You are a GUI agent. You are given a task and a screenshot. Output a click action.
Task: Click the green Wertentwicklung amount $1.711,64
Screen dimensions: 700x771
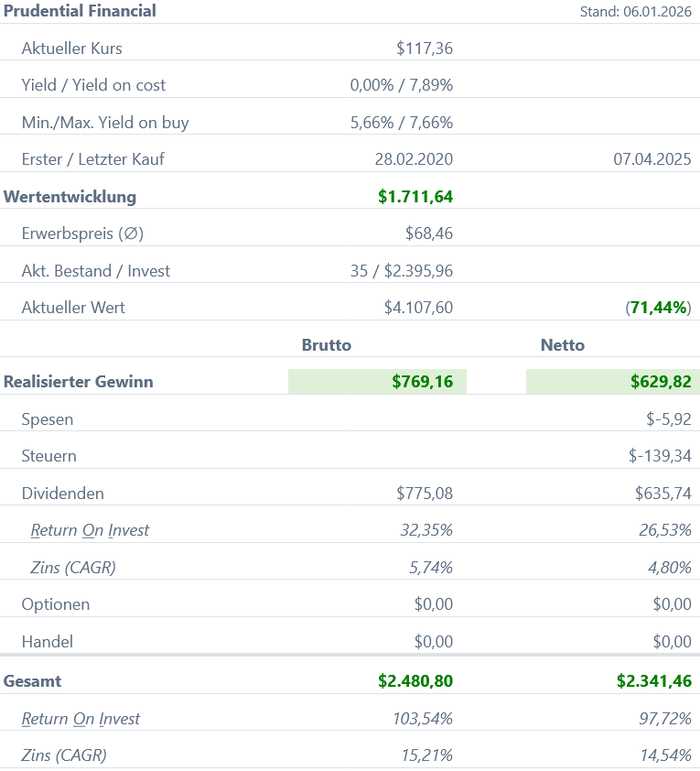point(415,196)
